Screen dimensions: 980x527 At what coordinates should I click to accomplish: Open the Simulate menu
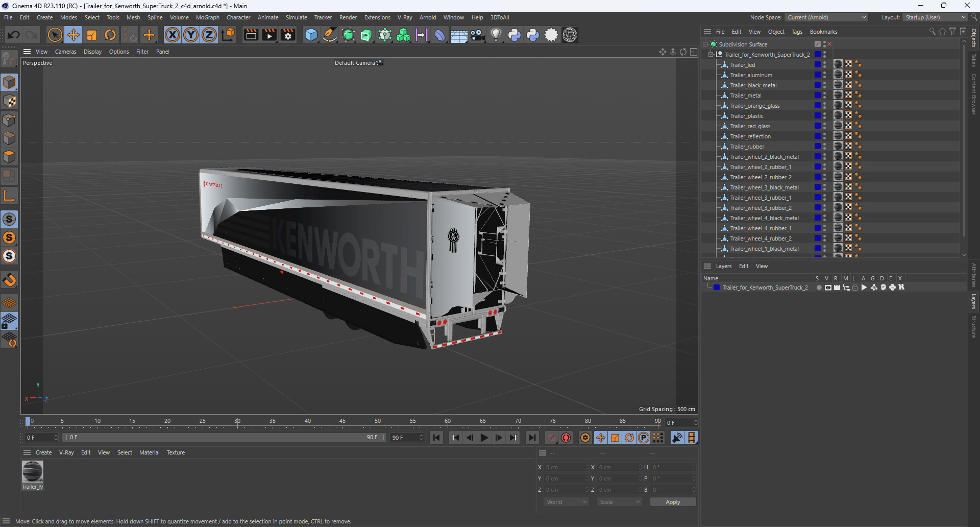(296, 17)
